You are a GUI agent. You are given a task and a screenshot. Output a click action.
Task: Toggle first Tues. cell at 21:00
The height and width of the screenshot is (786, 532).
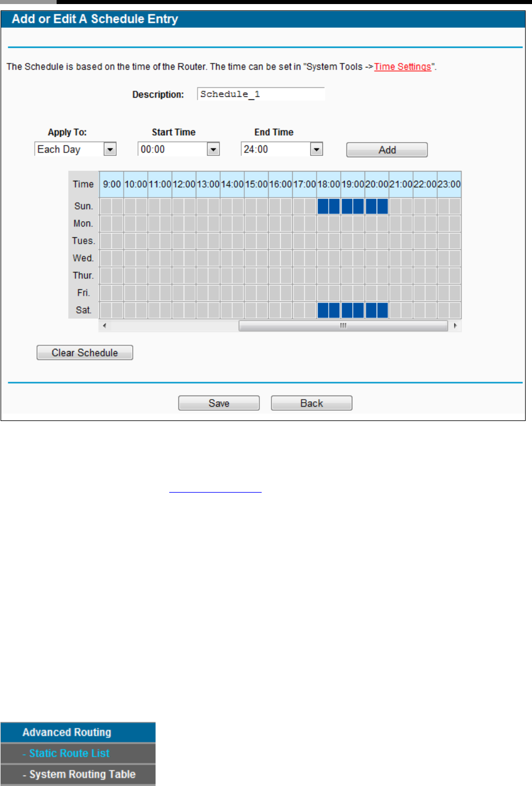tap(395, 241)
